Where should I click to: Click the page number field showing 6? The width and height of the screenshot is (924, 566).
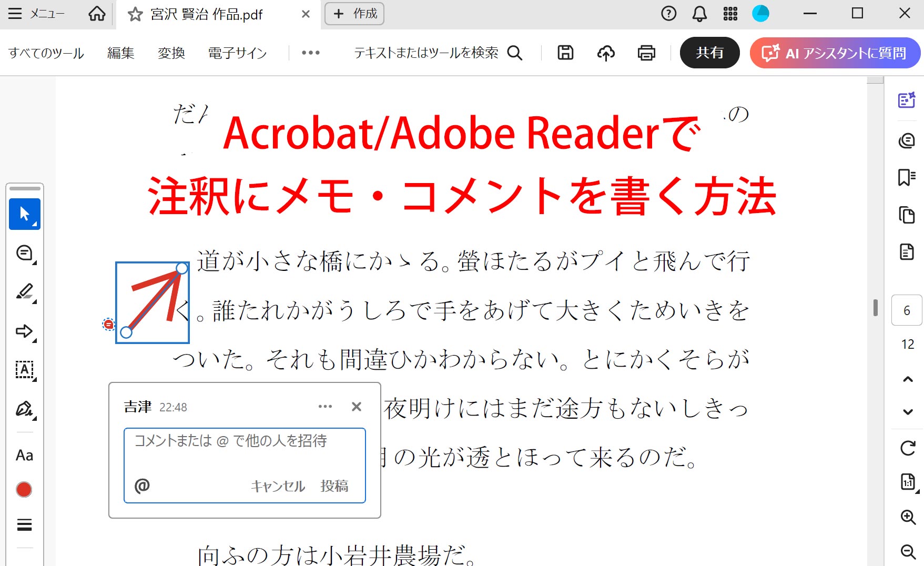[906, 310]
